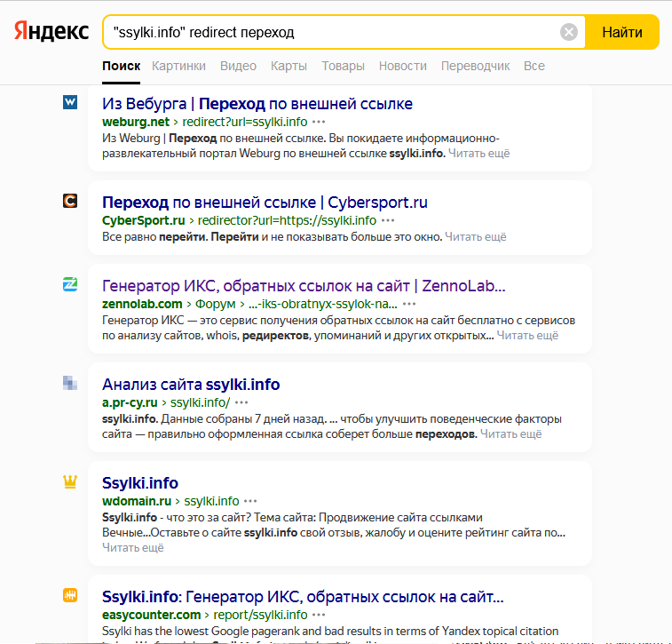Click the Яндекс logo
This screenshot has height=644, width=672.
point(51,31)
